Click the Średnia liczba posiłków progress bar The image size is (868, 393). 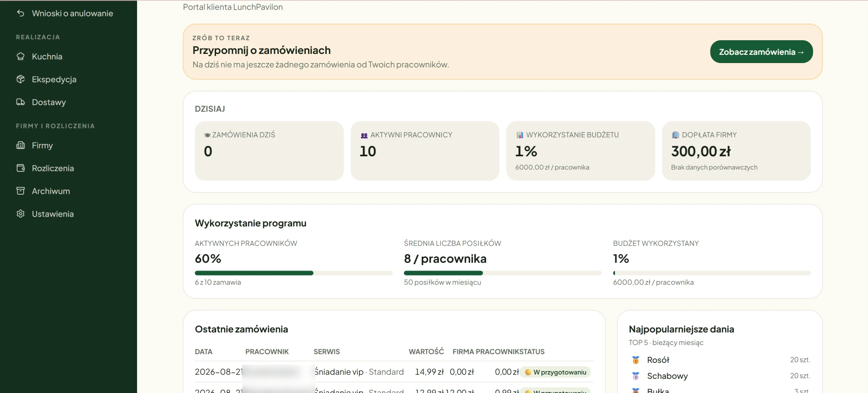(503, 273)
